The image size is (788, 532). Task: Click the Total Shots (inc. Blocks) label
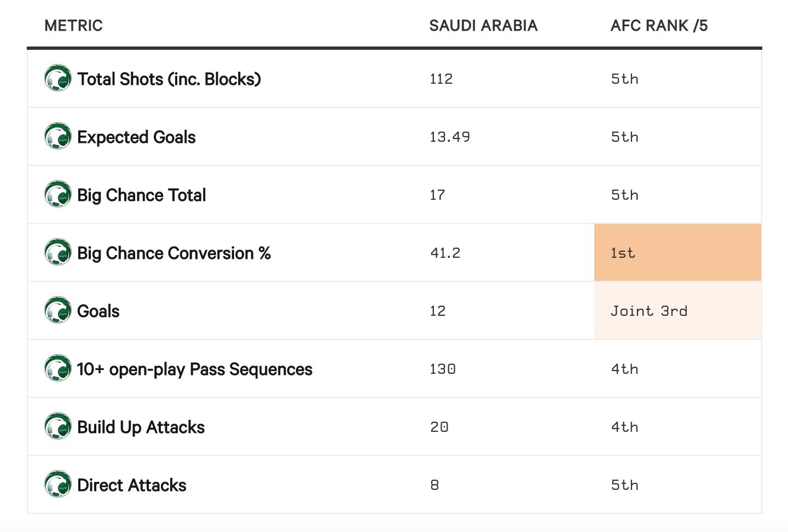click(169, 79)
